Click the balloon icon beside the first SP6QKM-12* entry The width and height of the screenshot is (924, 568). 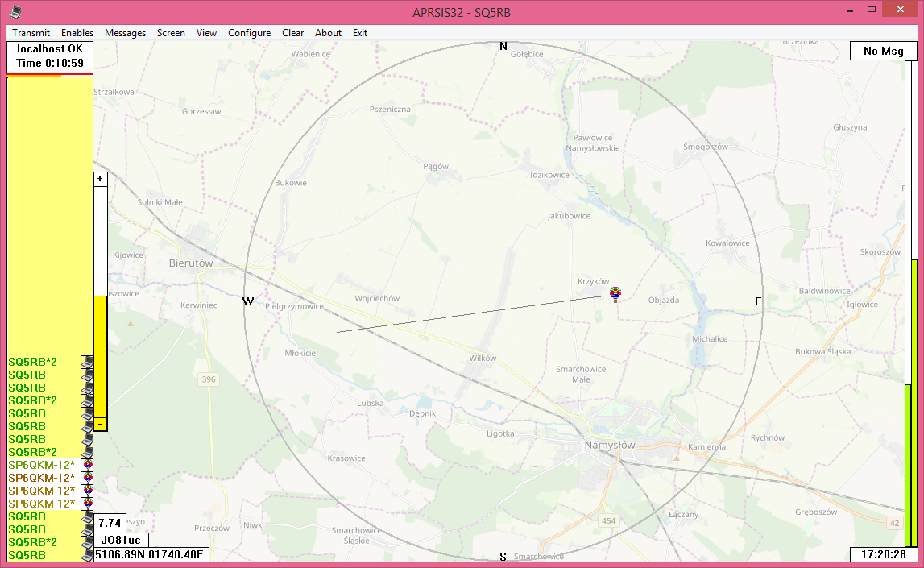(88, 465)
